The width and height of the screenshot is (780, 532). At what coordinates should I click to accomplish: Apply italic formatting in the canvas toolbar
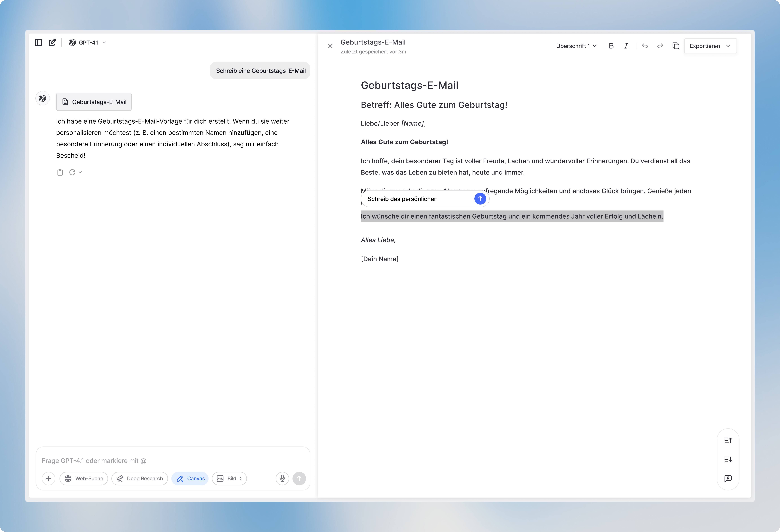click(626, 46)
